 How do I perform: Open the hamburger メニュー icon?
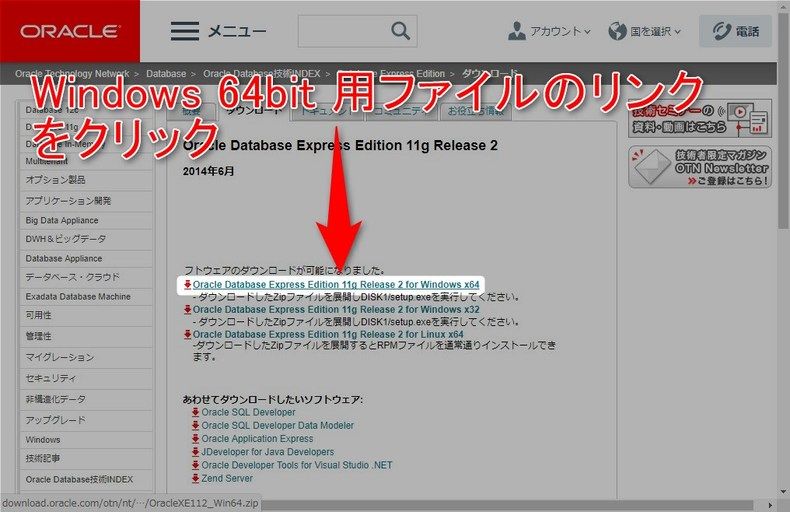tap(184, 31)
